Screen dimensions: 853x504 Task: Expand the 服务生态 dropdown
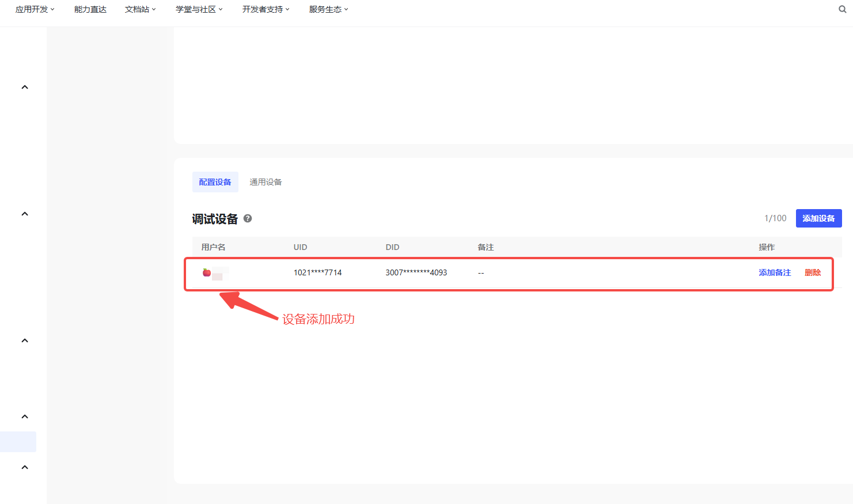tap(328, 9)
